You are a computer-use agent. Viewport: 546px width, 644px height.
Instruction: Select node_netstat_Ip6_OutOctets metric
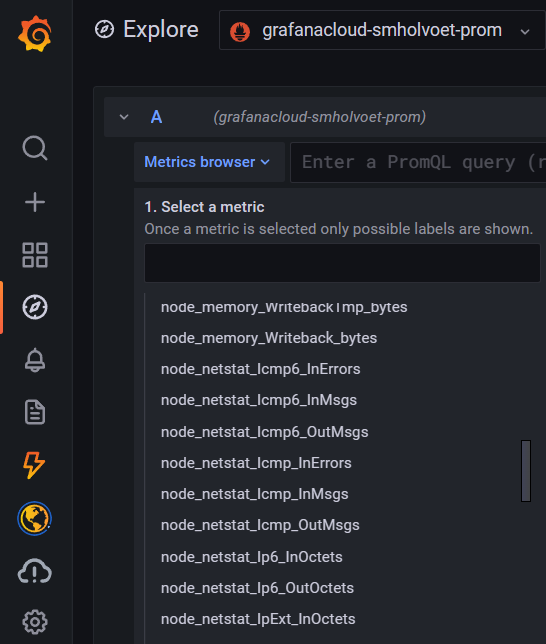pyautogui.click(x=257, y=588)
